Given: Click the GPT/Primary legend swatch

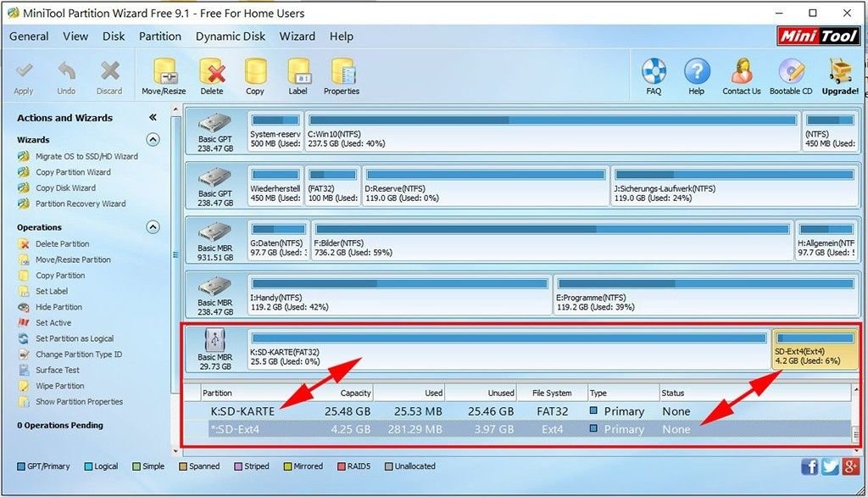Looking at the screenshot, I should [21, 466].
